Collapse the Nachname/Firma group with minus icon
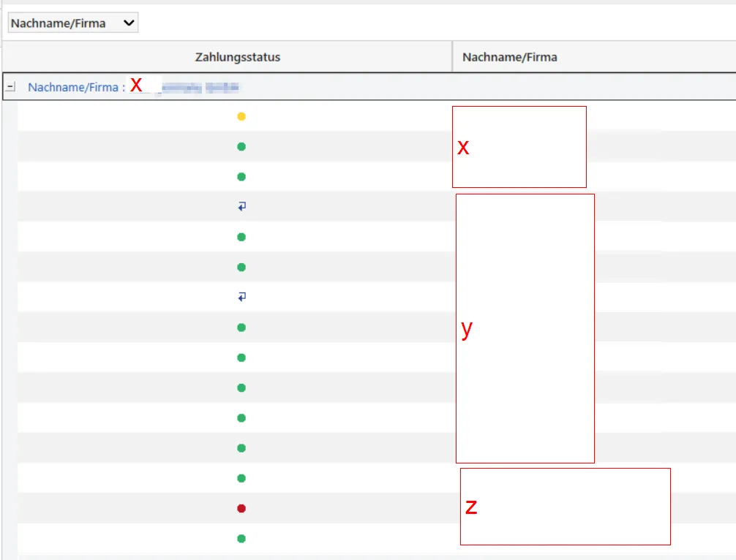This screenshot has height=560, width=736. (x=10, y=87)
